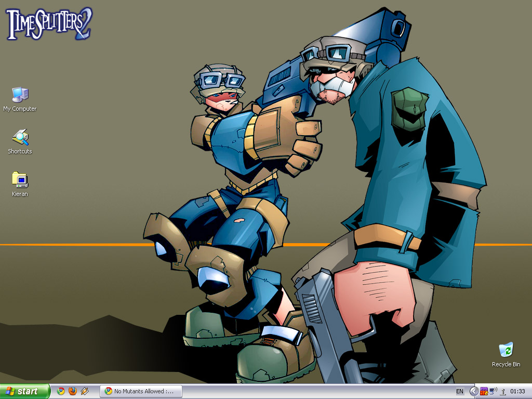Viewport: 532px width, 399px height.
Task: Switch to No Mutants Allowed taskbar window
Action: [141, 391]
